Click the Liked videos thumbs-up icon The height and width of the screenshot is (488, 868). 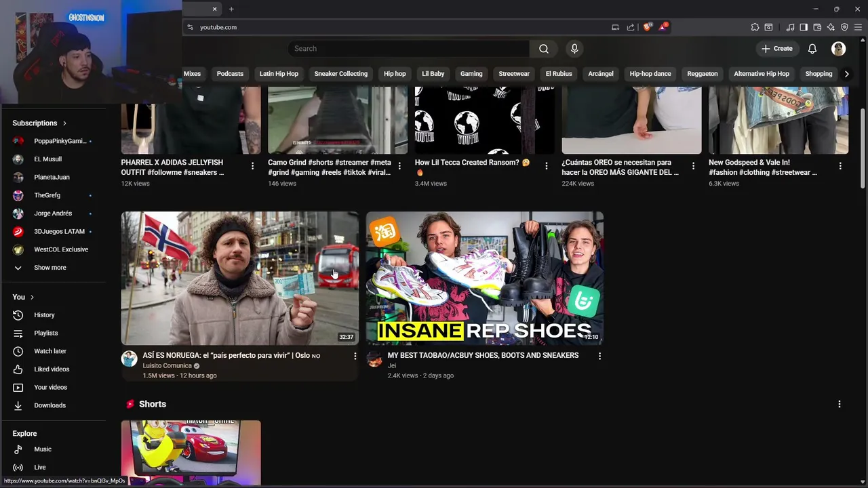coord(18,369)
